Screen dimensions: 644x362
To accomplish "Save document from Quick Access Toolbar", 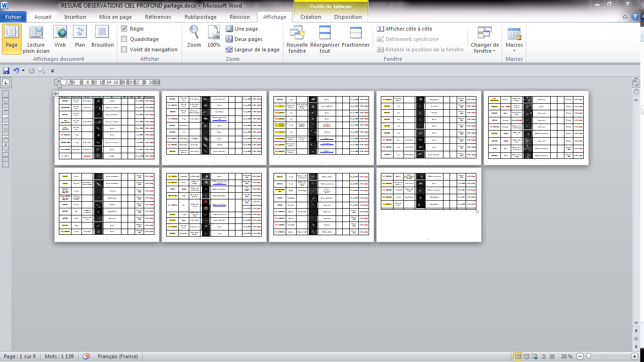I will click(x=6, y=71).
